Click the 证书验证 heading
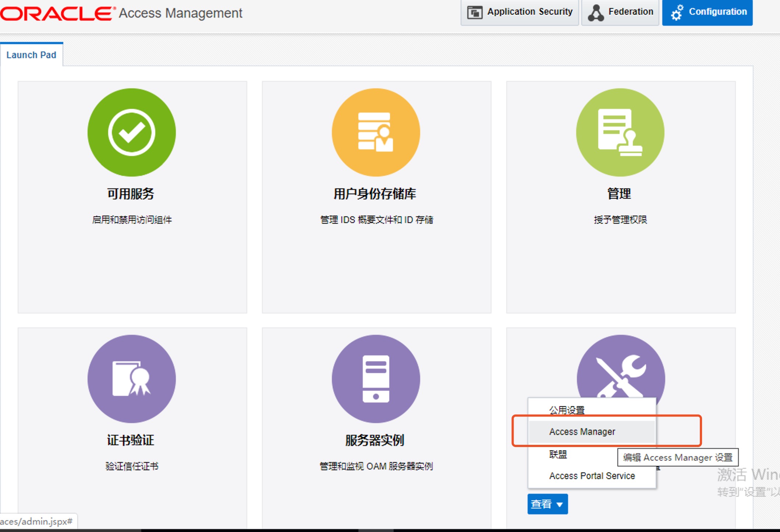Image resolution: width=780 pixels, height=532 pixels. click(x=131, y=440)
